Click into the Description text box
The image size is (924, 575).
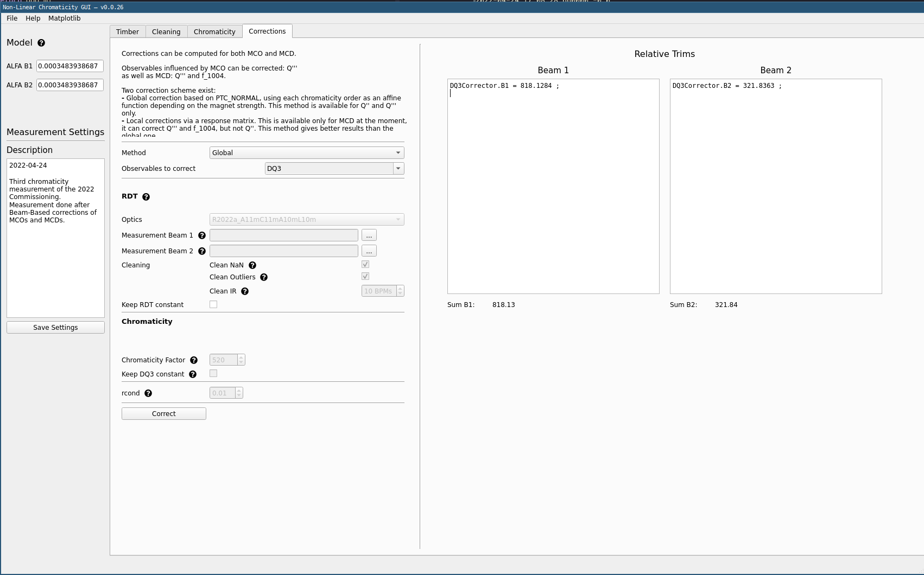pos(55,238)
